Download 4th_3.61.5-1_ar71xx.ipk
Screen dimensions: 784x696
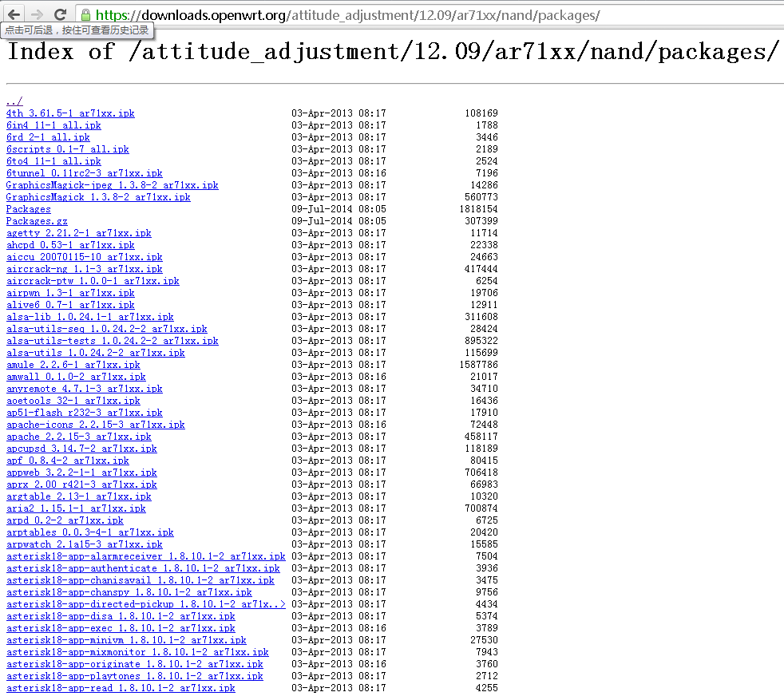tap(70, 113)
